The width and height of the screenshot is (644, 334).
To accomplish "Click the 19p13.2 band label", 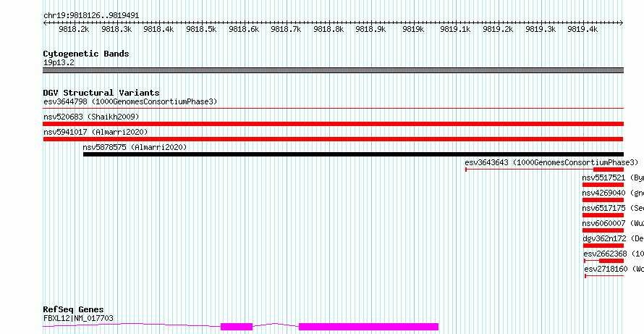I will pos(59,63).
